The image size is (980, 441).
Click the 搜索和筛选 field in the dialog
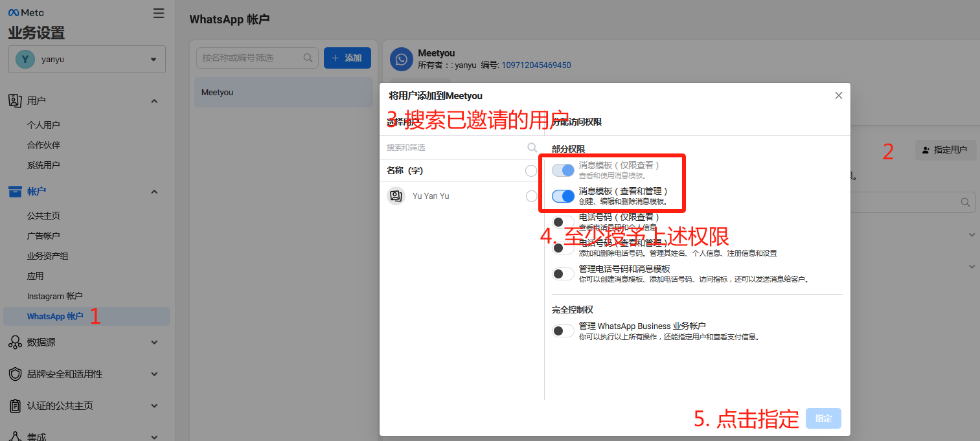coord(462,148)
